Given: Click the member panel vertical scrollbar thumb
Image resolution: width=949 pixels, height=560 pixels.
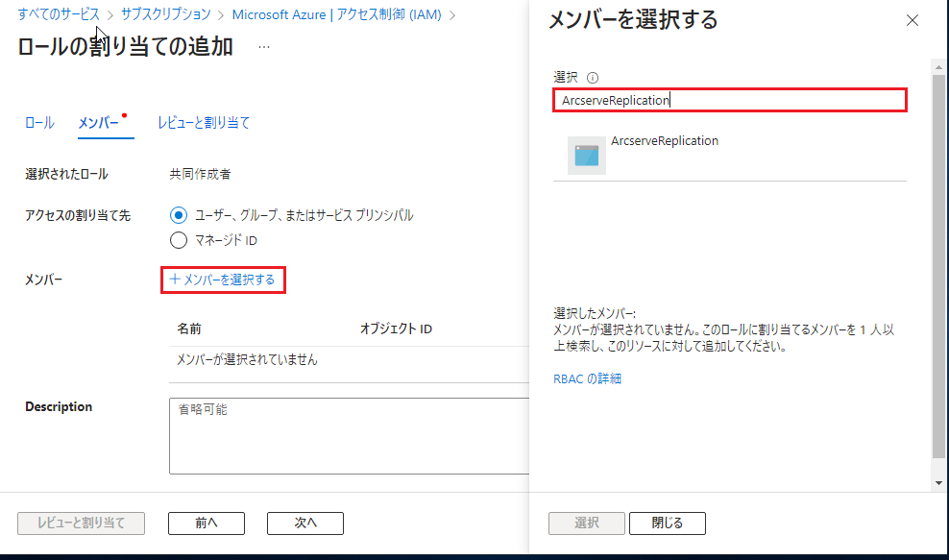Looking at the screenshot, I should pos(938,266).
